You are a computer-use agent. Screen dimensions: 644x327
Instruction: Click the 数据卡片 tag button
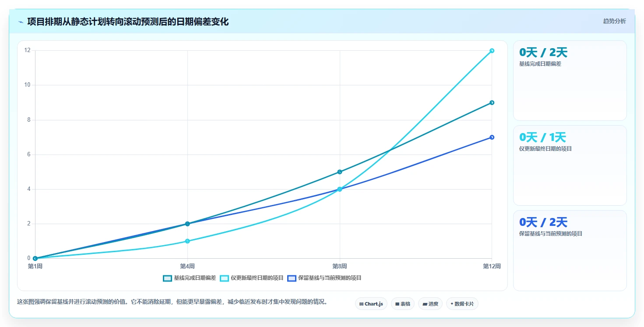pyautogui.click(x=462, y=304)
